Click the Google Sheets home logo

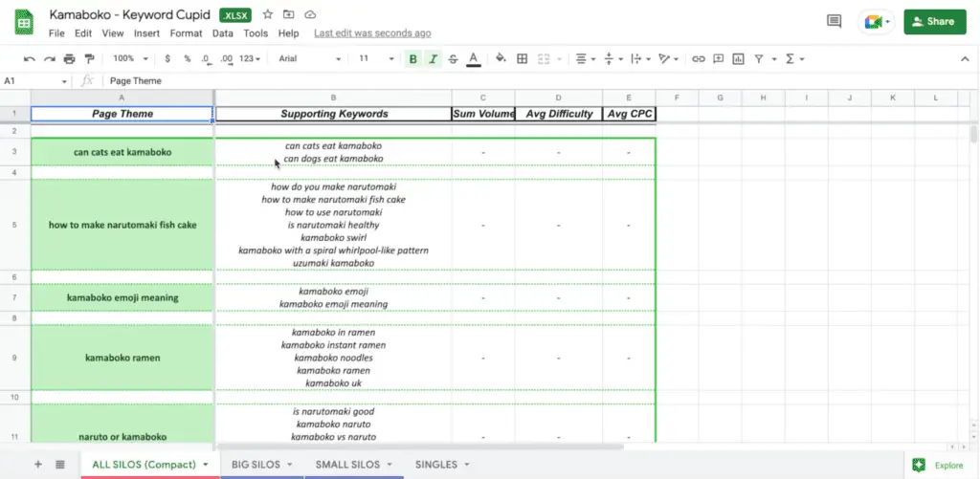[24, 22]
